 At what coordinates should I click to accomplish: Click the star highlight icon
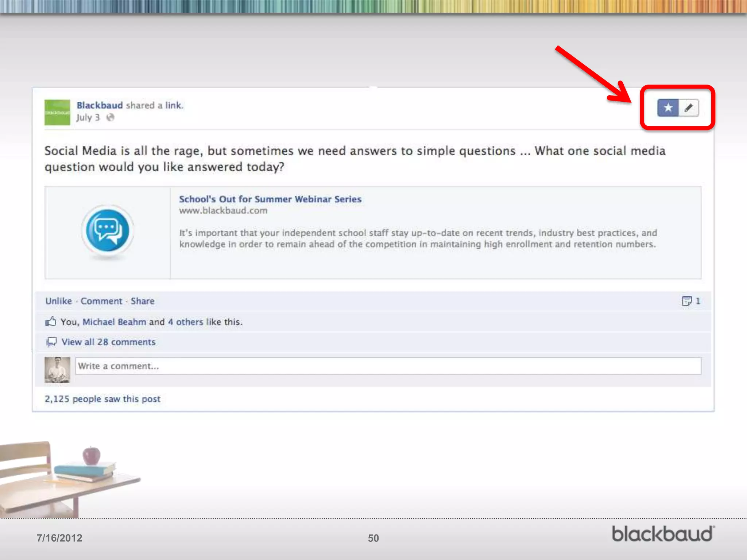coord(668,108)
